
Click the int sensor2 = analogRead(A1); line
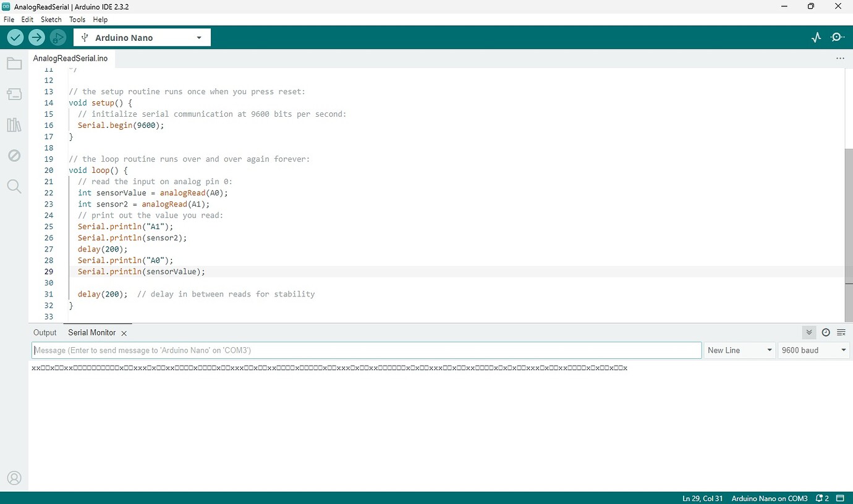point(144,204)
